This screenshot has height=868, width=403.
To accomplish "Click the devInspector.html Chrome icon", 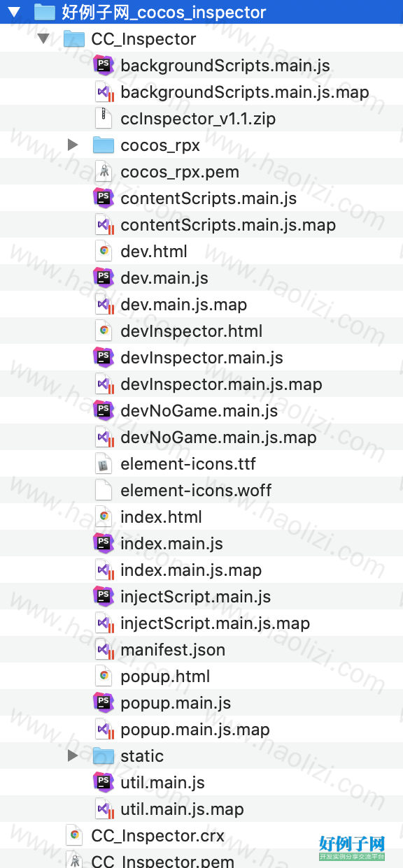I will click(104, 331).
